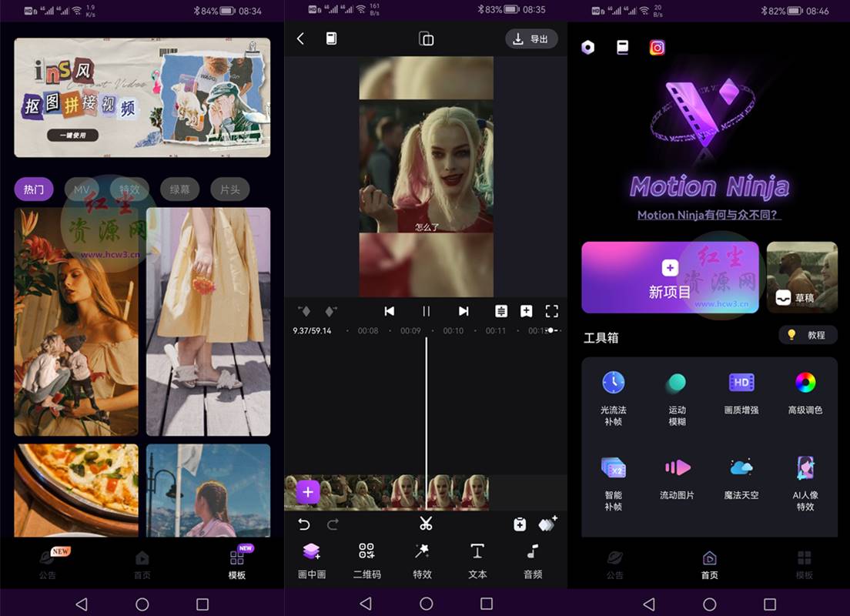Tap the aspect ratio icon at editor top
The width and height of the screenshot is (850, 616).
[426, 38]
